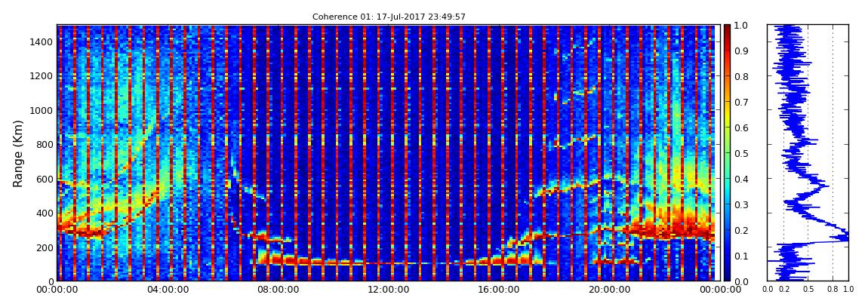Viewport: 868px width, 307px height.
Task: Click the profile plot 0.8 axis label
Action: [x=833, y=290]
